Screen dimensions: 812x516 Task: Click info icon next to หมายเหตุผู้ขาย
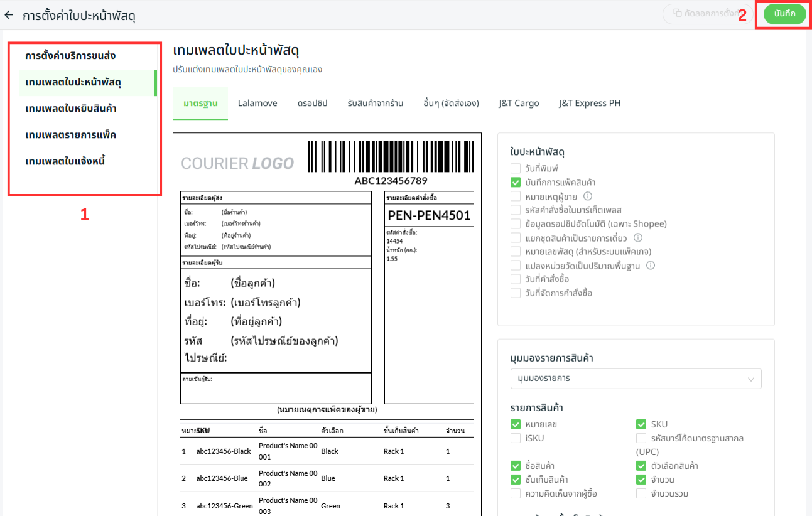[588, 196]
